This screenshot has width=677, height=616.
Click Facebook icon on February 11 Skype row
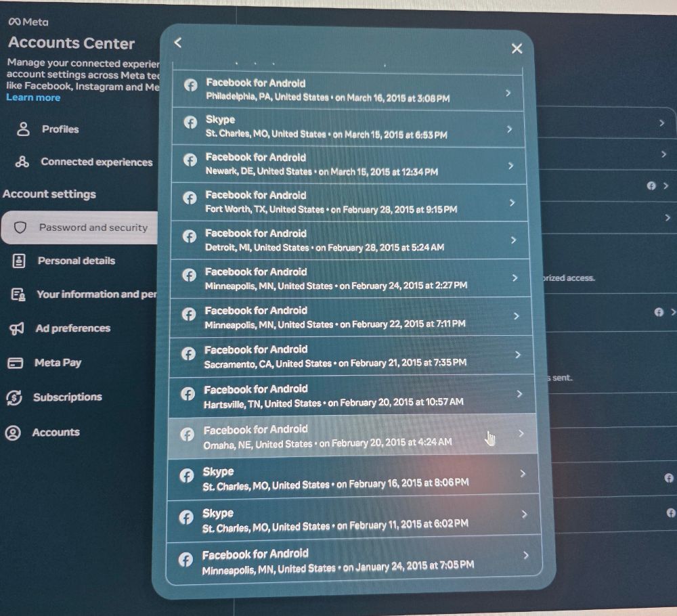186,516
